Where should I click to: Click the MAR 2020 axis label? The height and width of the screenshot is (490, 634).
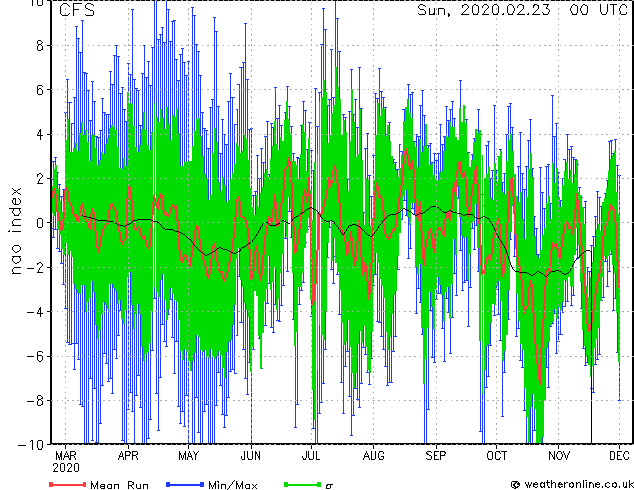pyautogui.click(x=66, y=462)
